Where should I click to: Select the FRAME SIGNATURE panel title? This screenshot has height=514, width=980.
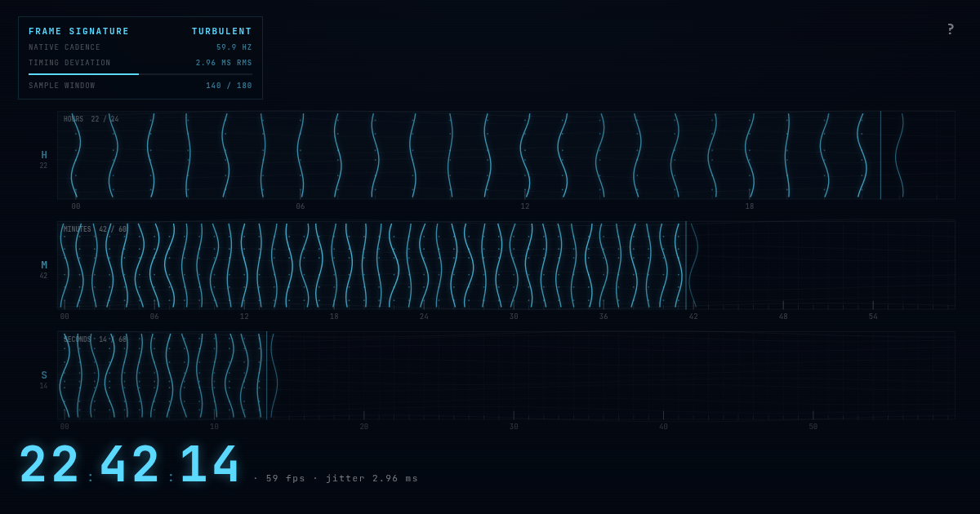(79, 32)
